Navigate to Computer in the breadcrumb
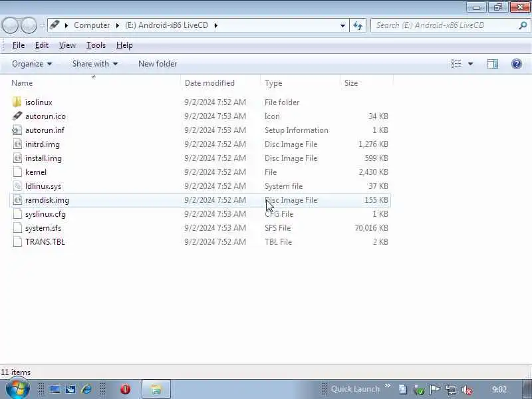 92,25
